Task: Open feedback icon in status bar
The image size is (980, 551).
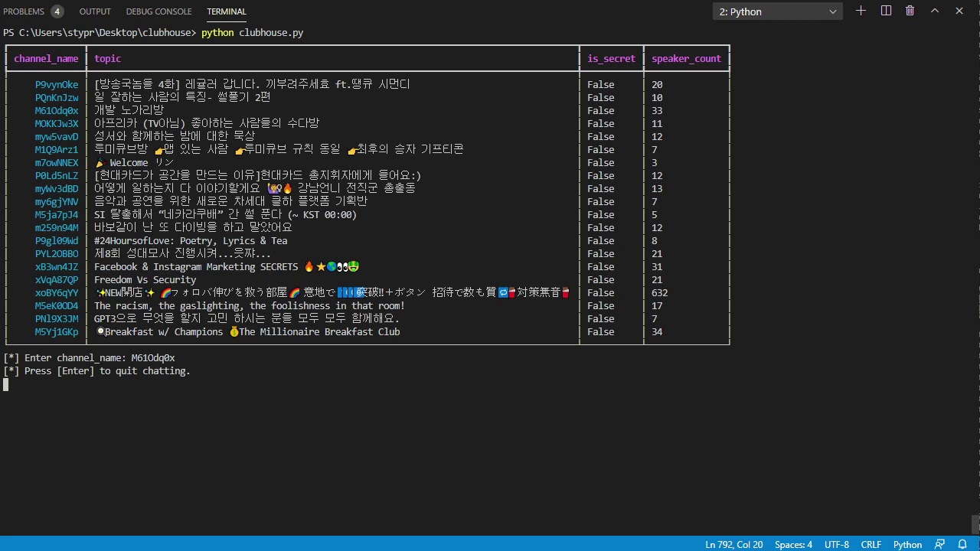Action: coord(939,544)
